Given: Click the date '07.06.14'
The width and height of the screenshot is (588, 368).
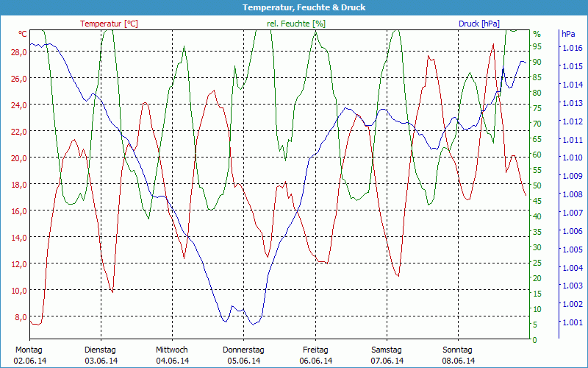Looking at the screenshot, I should pyautogui.click(x=387, y=361).
